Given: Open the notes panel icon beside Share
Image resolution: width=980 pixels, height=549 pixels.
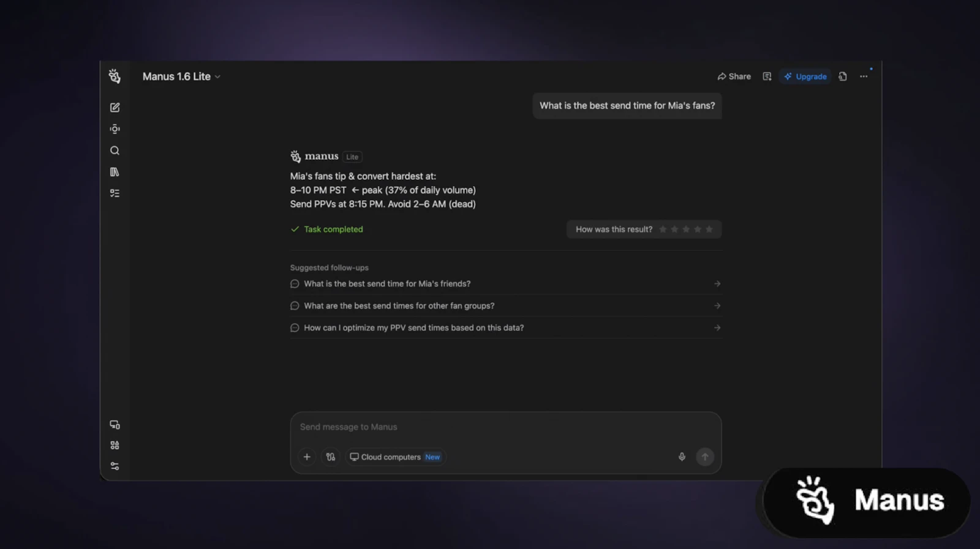Looking at the screenshot, I should (x=767, y=77).
